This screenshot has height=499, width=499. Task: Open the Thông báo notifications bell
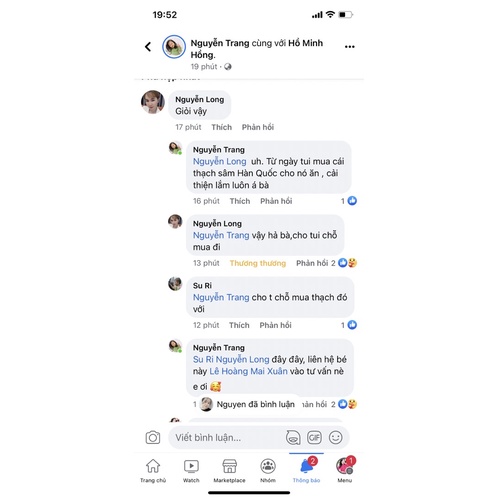coord(306,470)
